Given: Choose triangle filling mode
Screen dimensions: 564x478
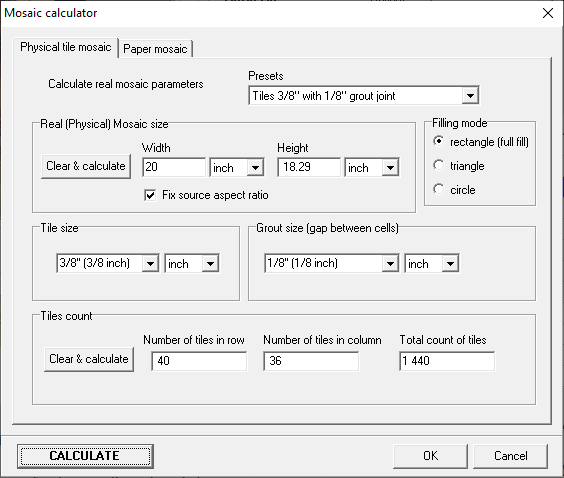Looking at the screenshot, I should [x=438, y=165].
